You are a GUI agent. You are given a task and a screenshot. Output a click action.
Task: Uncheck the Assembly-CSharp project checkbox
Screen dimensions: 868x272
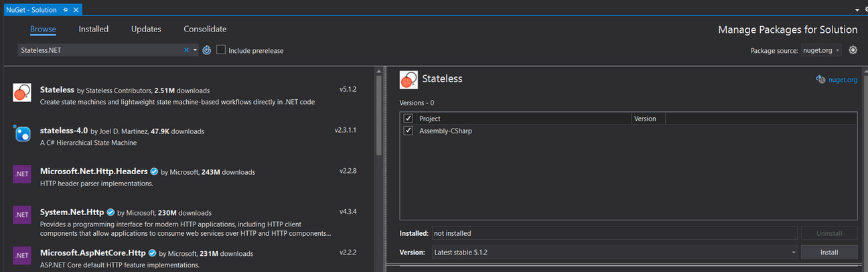[x=409, y=131]
